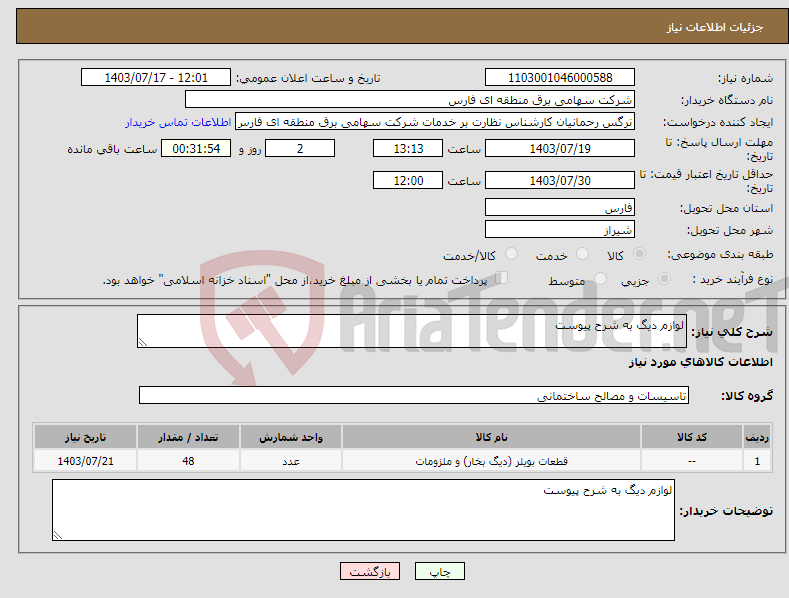Select the متوسط purchase type radio
The width and height of the screenshot is (789, 598).
pos(600,278)
